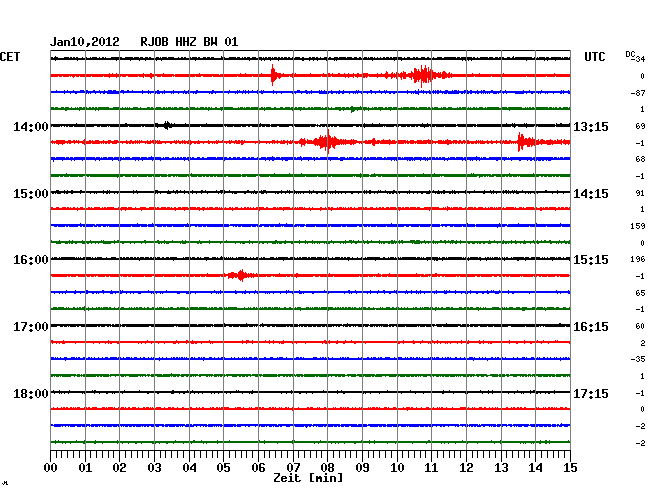The height and width of the screenshot is (494, 650).
Task: Click minute tick label 10
Action: click(x=397, y=468)
